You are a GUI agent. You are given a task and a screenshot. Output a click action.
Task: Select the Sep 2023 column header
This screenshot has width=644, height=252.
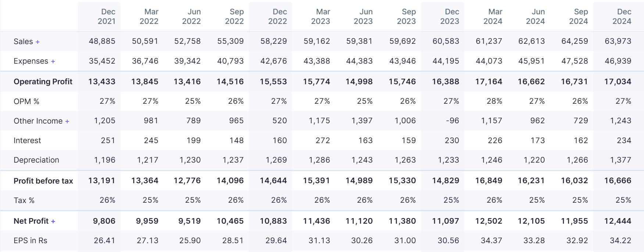406,17
